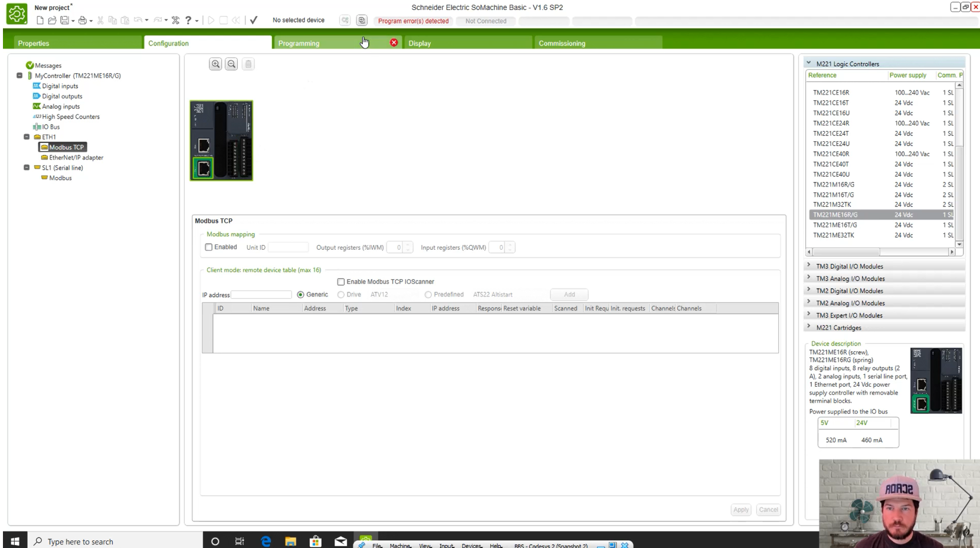
Task: Zoom in on the controller view
Action: tap(215, 64)
